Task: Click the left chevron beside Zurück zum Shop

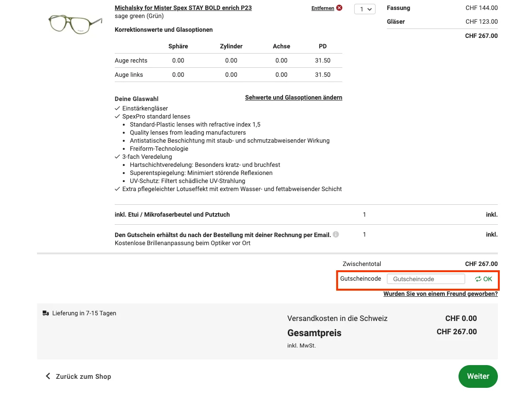Action: 47,376
